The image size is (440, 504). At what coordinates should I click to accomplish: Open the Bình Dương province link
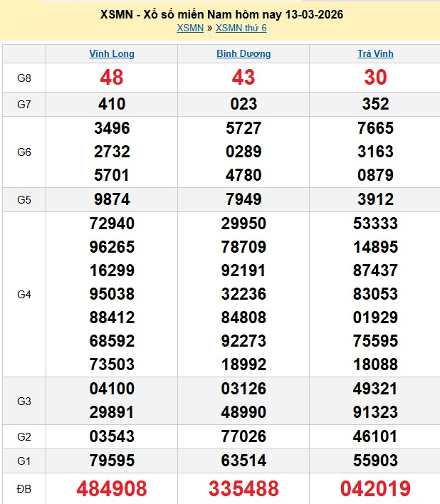pos(243,53)
